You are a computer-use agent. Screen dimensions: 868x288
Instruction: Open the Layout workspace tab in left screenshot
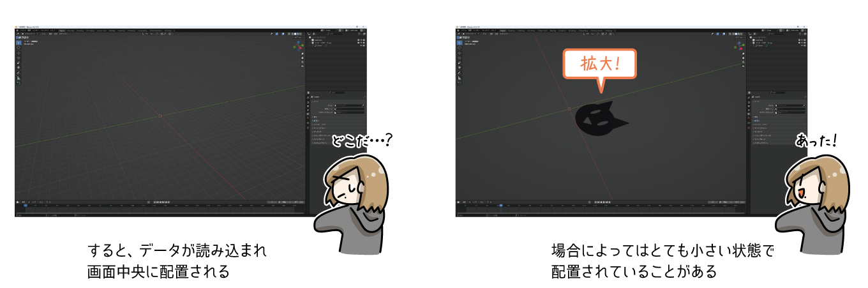pos(62,31)
